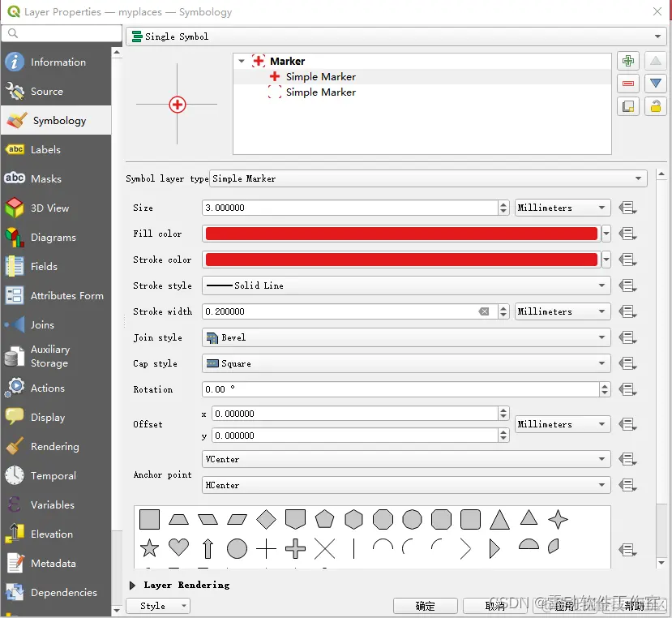Open the Style menu button
Screen dimensions: 672x618
point(158,606)
